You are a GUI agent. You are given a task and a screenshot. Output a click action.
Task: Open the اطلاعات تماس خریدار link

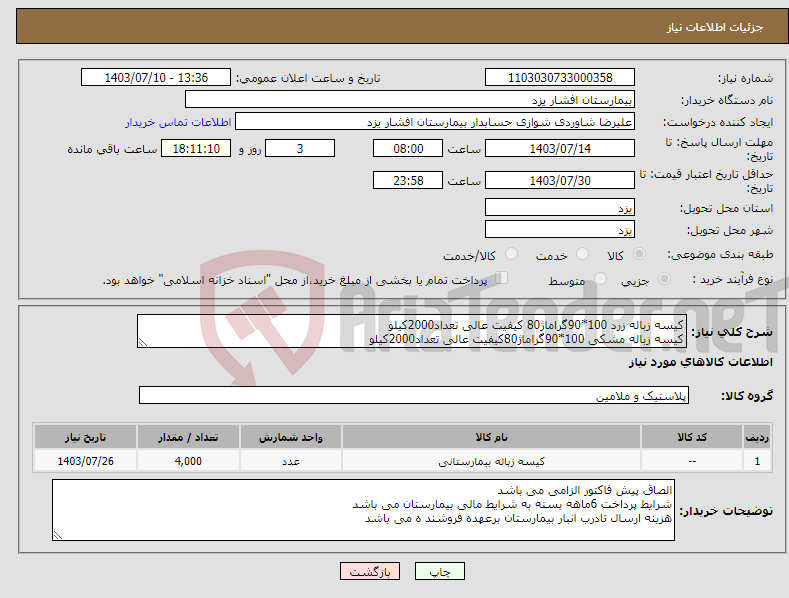point(178,122)
